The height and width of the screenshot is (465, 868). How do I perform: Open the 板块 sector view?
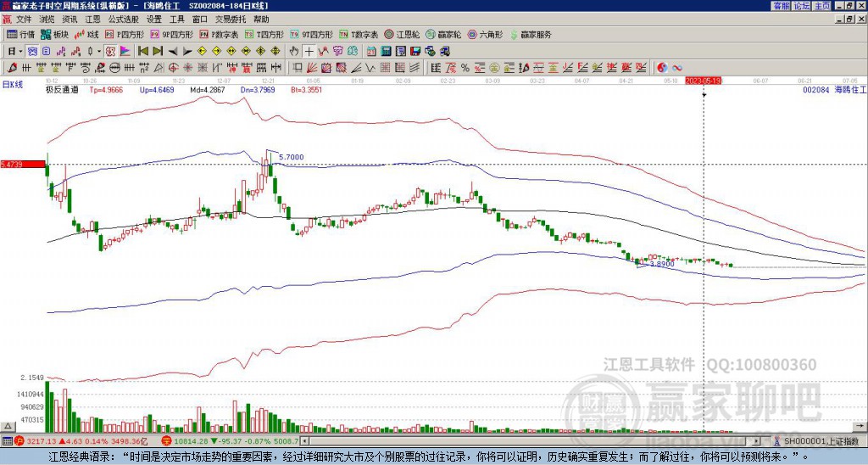click(x=54, y=34)
